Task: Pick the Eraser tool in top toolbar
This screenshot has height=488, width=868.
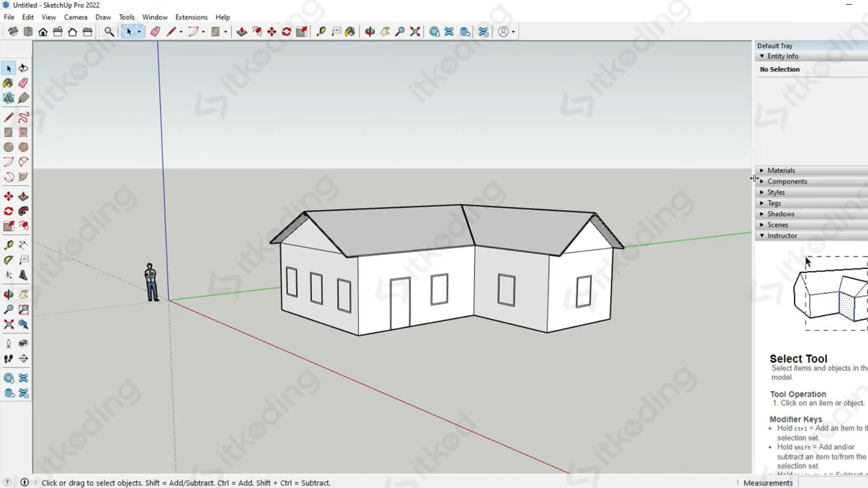Action: 155,31
